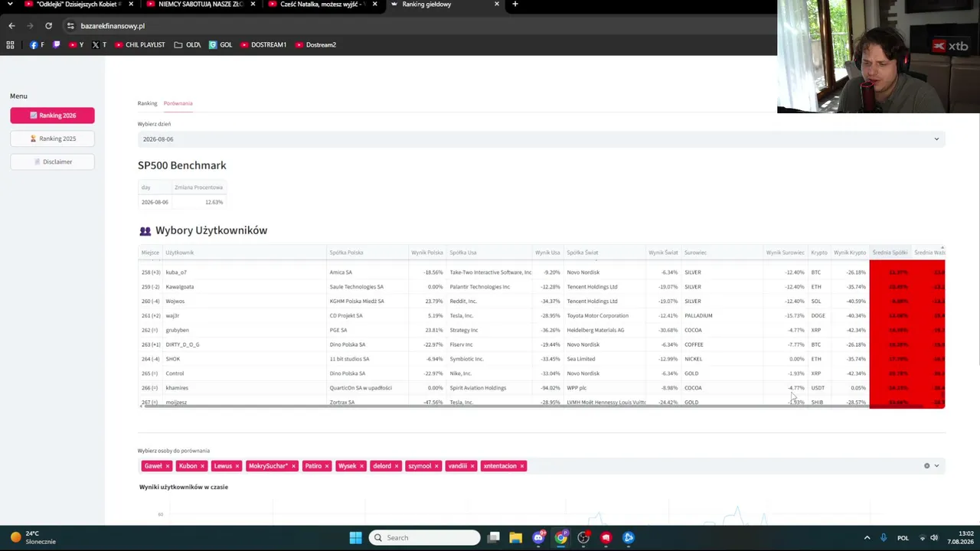Reload the bazarekfinansowy.pl page
The image size is (980, 551).
click(x=48, y=25)
